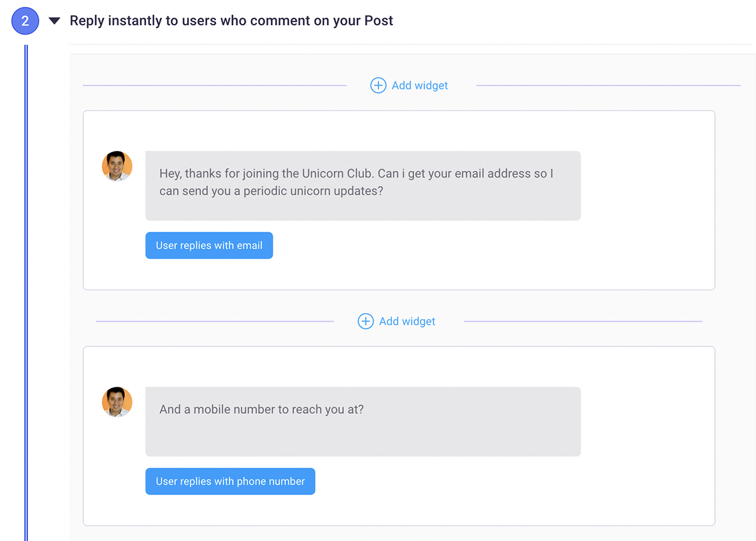Click the 'Add widget' text above the email message
The width and height of the screenshot is (756, 541).
[420, 86]
